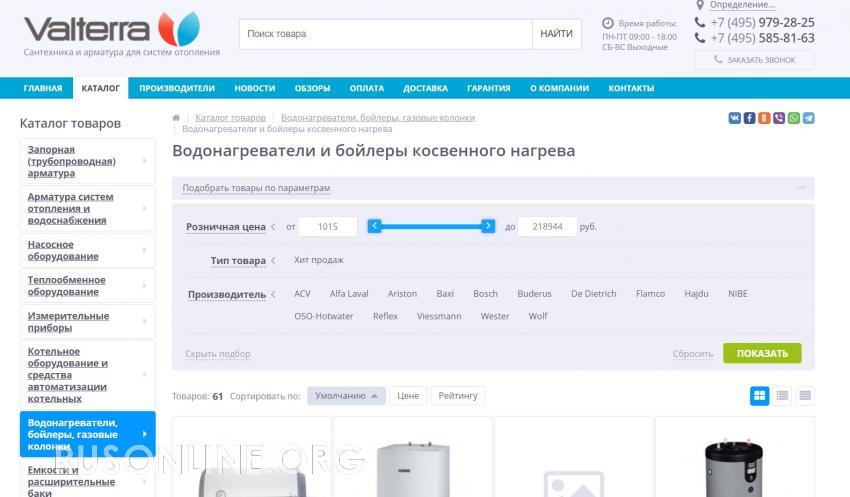Sort products by Рейтингу
The image size is (850, 497).
[x=458, y=396]
